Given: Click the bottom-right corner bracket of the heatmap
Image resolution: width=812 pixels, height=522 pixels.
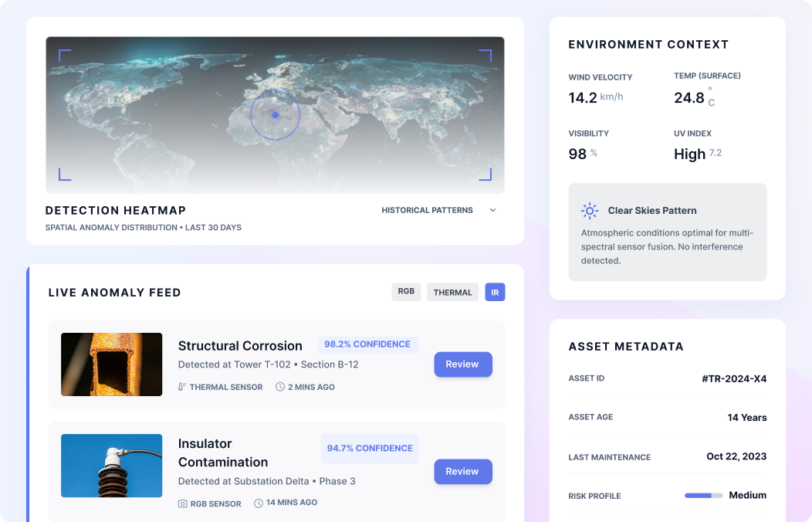Looking at the screenshot, I should point(486,175).
